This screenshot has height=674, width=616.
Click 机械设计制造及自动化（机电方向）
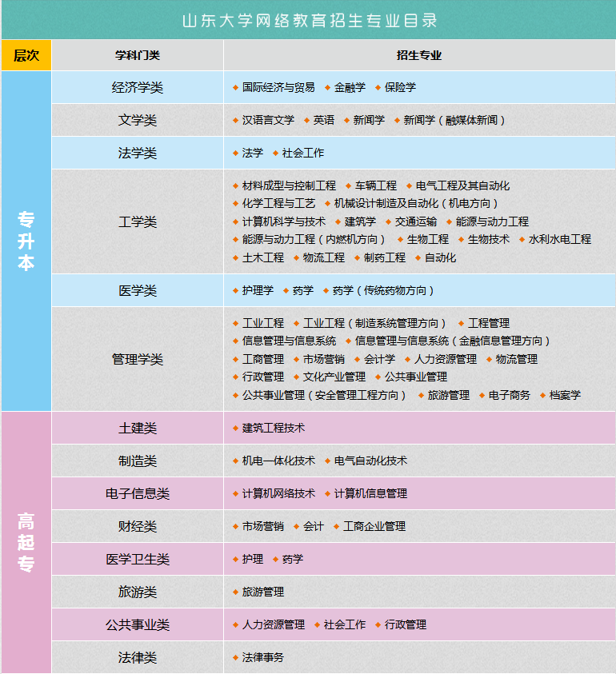click(417, 203)
